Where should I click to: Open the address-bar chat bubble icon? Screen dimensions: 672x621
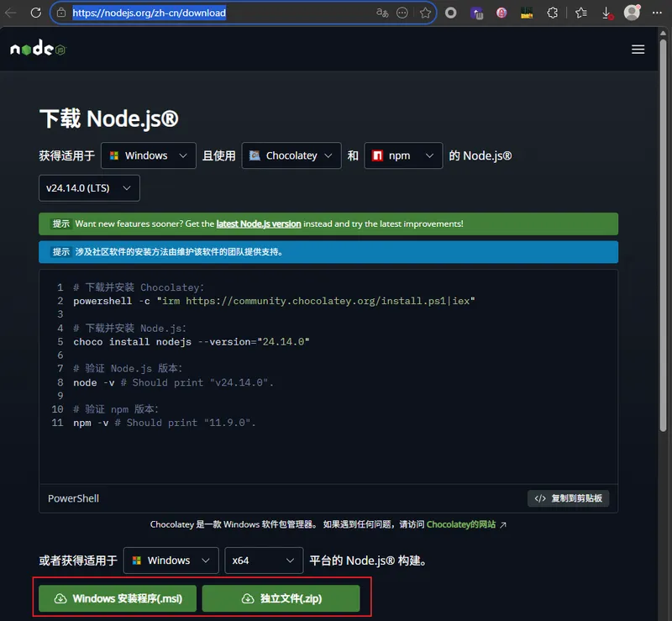pos(402,13)
